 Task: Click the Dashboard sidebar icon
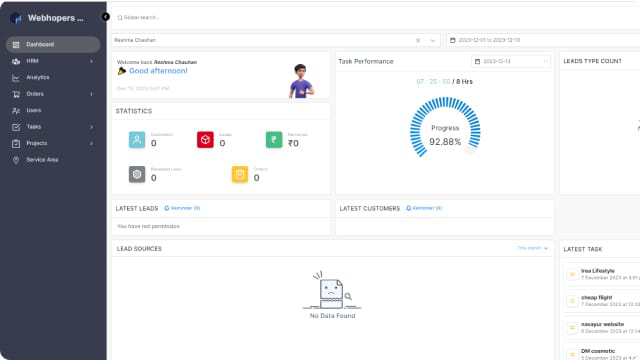[x=16, y=45]
